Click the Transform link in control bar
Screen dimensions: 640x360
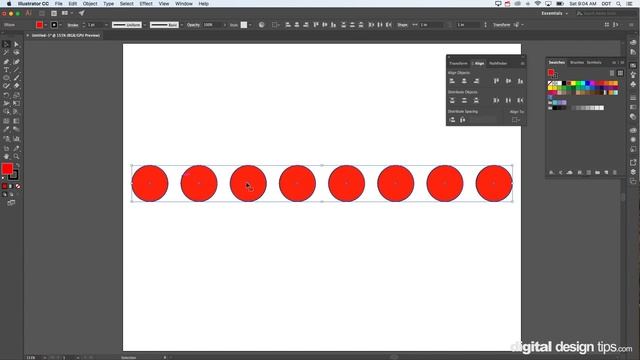point(502,25)
